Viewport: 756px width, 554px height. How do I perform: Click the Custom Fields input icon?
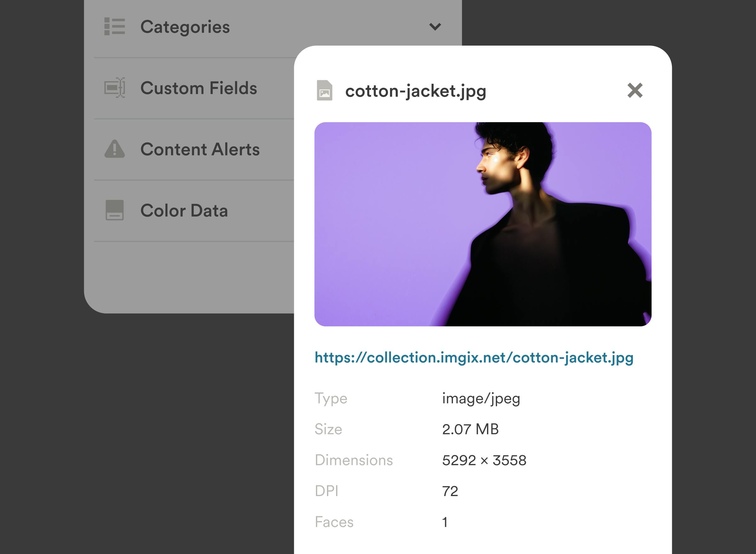(x=114, y=88)
